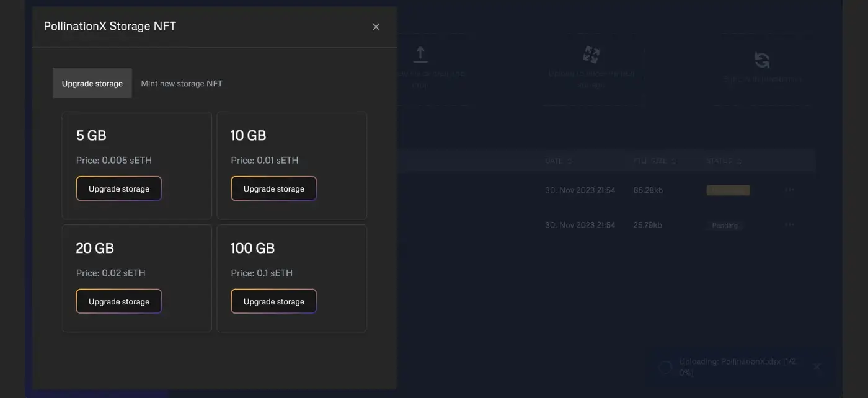The height and width of the screenshot is (398, 868).
Task: Switch to the Upgrade storage tab
Action: [92, 83]
